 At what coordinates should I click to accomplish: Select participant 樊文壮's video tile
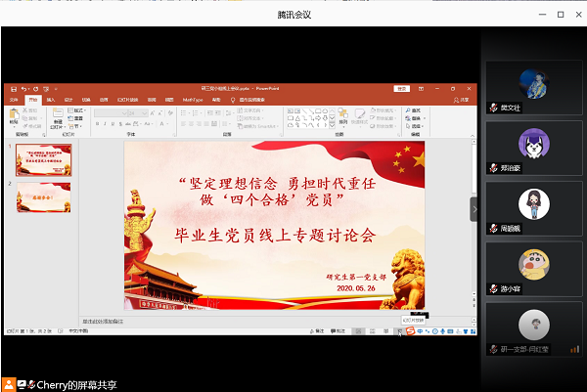click(x=533, y=87)
